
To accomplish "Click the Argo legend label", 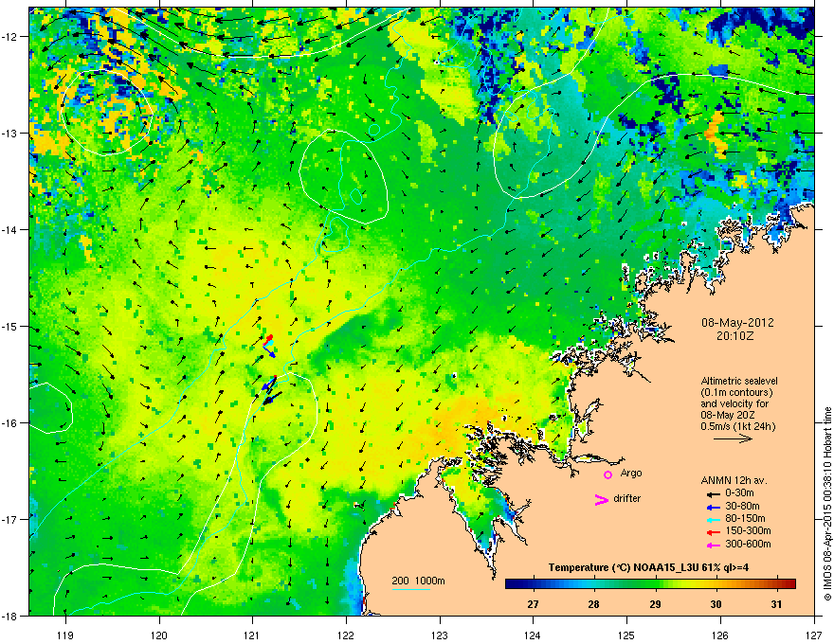I will (x=631, y=473).
